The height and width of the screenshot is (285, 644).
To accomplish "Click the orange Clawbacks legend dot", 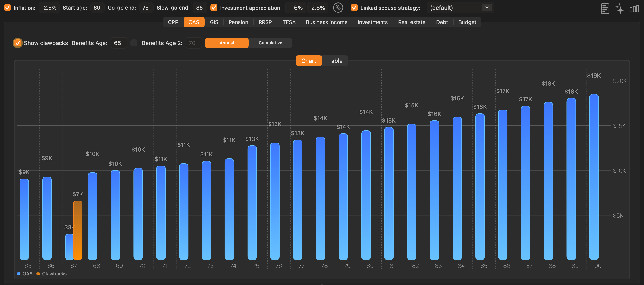I will pos(38,274).
